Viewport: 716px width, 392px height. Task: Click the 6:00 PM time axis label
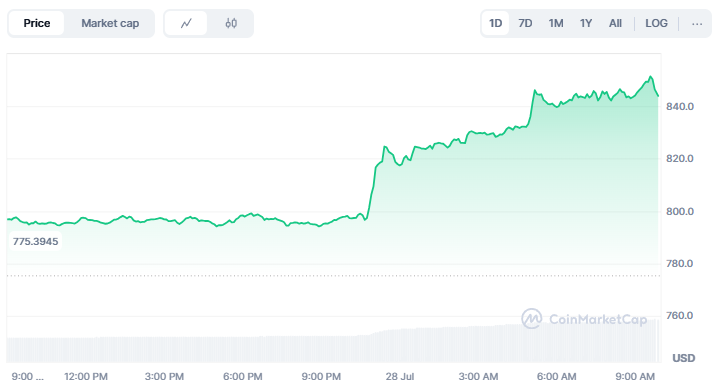coord(242,377)
